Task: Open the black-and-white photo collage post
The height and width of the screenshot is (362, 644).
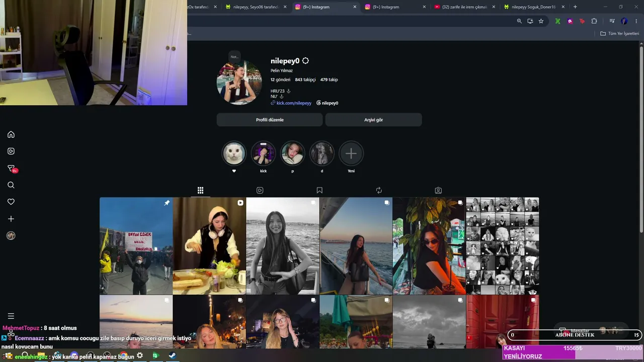Action: coord(503,246)
